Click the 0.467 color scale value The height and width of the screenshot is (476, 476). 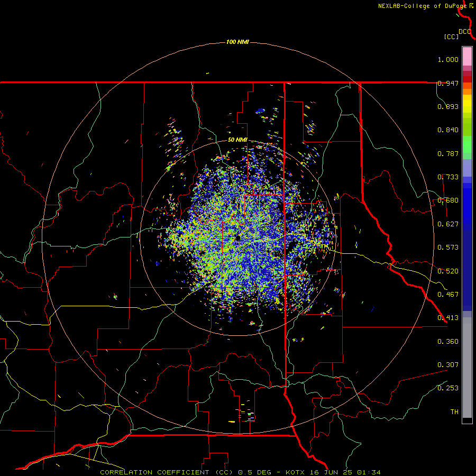[448, 295]
